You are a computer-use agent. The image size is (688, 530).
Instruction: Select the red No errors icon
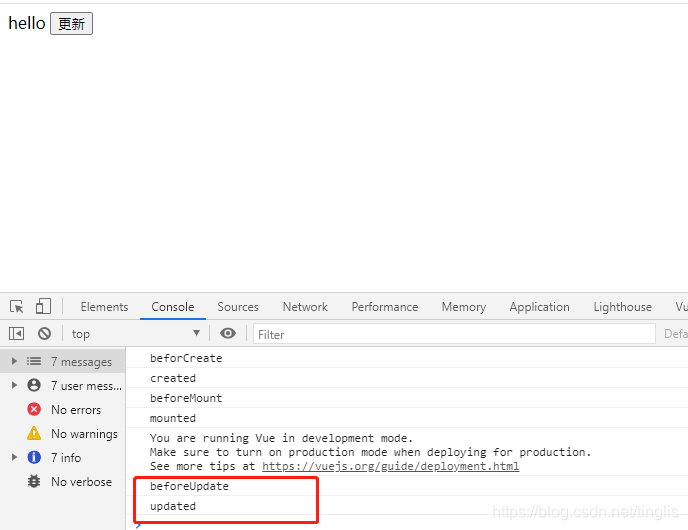pyautogui.click(x=34, y=409)
